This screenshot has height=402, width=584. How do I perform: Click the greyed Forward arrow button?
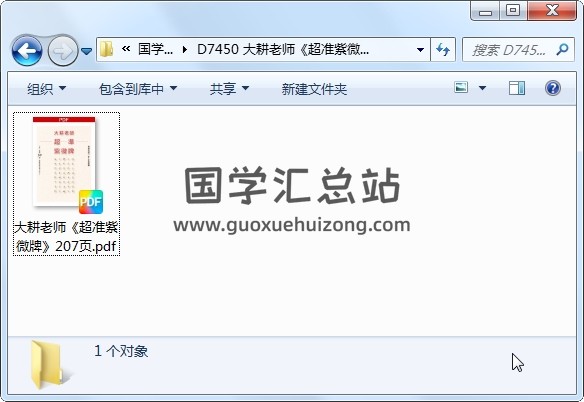(63, 50)
